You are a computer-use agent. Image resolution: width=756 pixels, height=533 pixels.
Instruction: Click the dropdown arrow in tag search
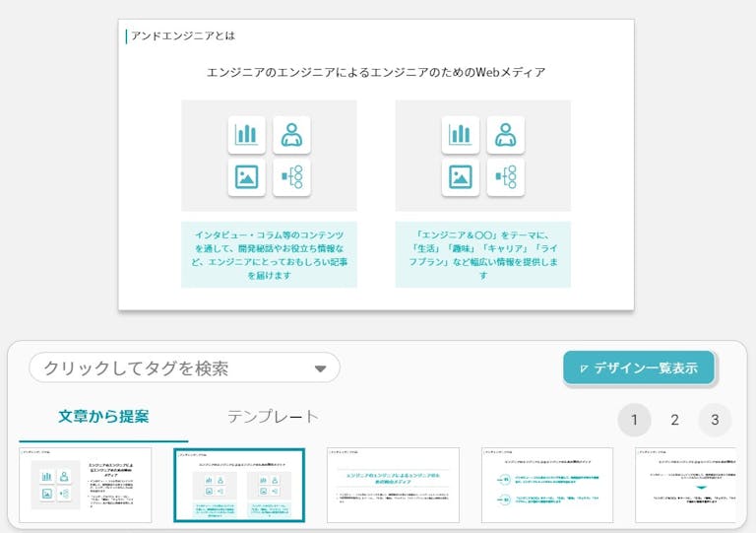[320, 369]
